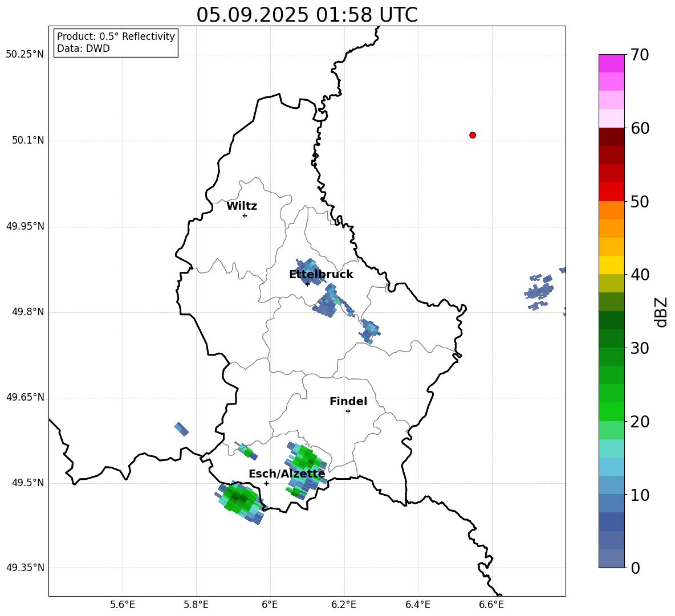Click the 30 tick label on colorbar

[x=640, y=348]
